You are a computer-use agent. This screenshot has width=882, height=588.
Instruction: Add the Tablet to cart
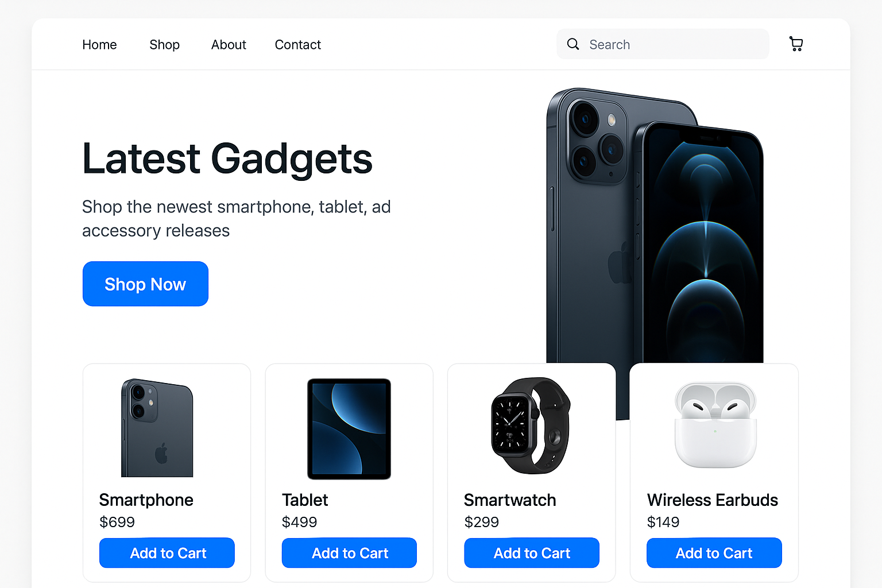349,553
